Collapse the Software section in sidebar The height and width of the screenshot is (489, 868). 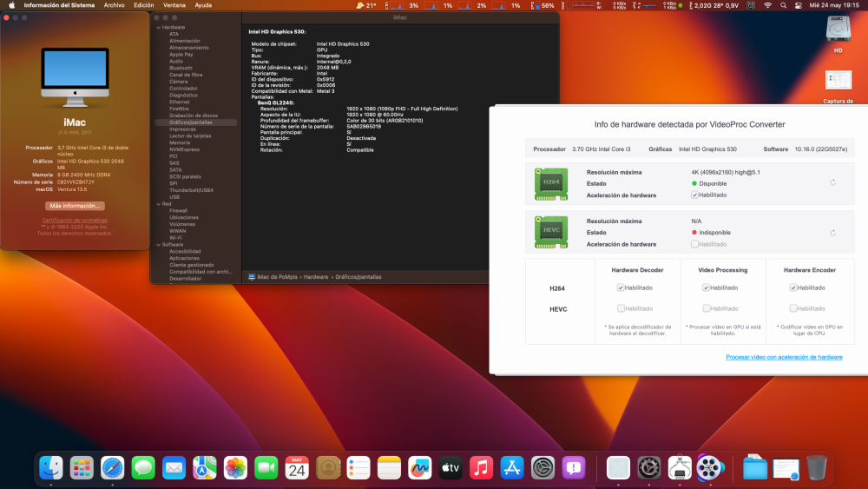pyautogui.click(x=159, y=244)
